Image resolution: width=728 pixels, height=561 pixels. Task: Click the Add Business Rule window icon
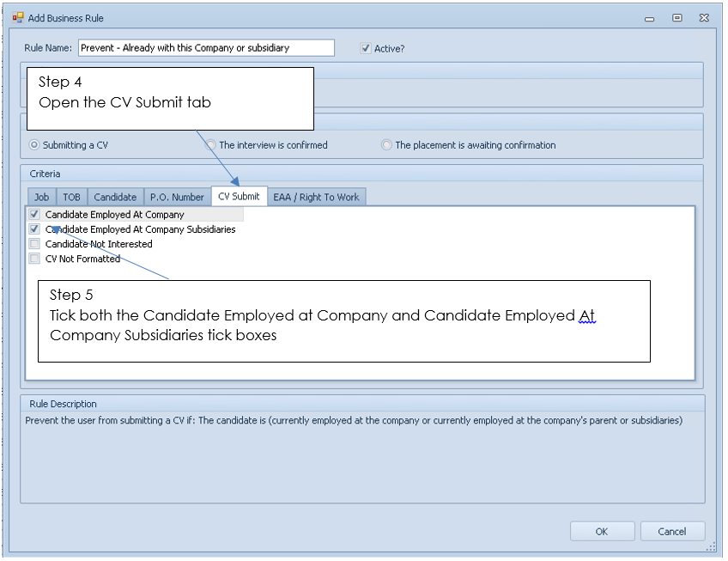[17, 17]
